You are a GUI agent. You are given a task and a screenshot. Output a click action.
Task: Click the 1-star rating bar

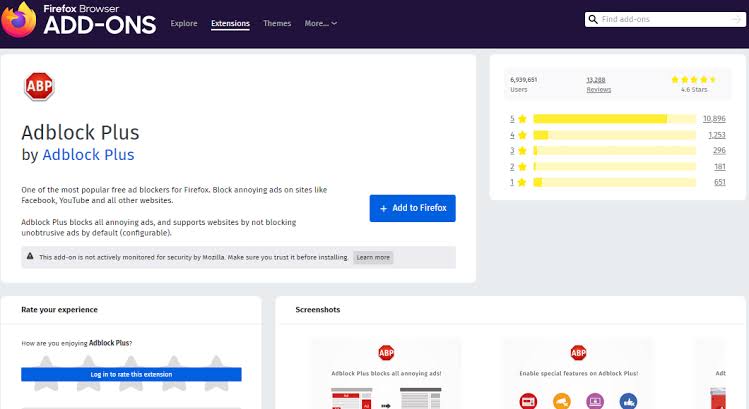(614, 182)
